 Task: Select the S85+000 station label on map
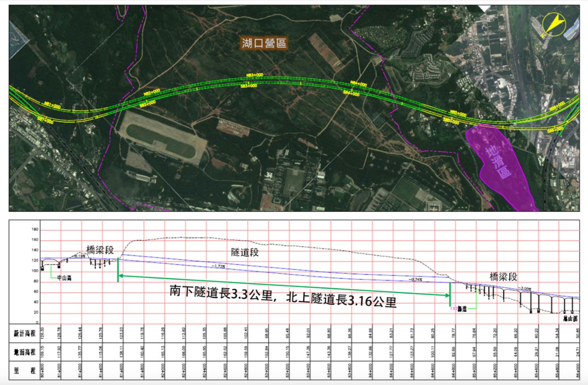(x=451, y=121)
